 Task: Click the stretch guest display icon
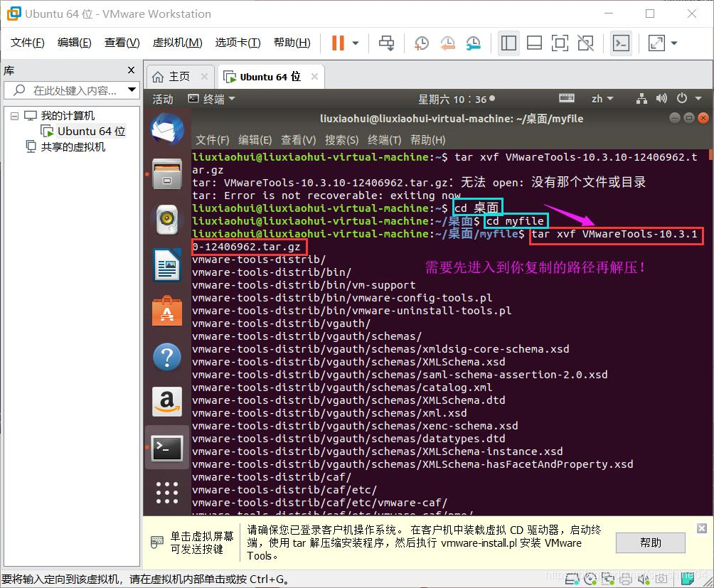point(656,43)
